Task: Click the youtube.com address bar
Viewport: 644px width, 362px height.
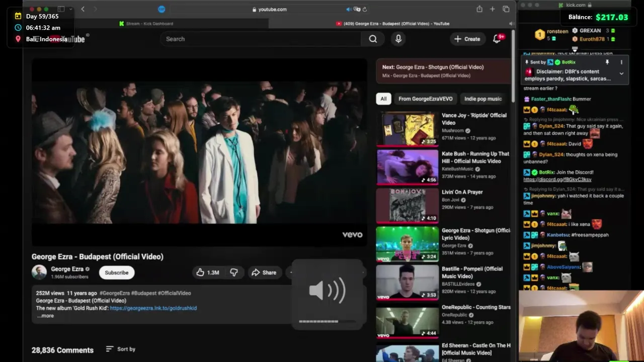Action: (269, 9)
